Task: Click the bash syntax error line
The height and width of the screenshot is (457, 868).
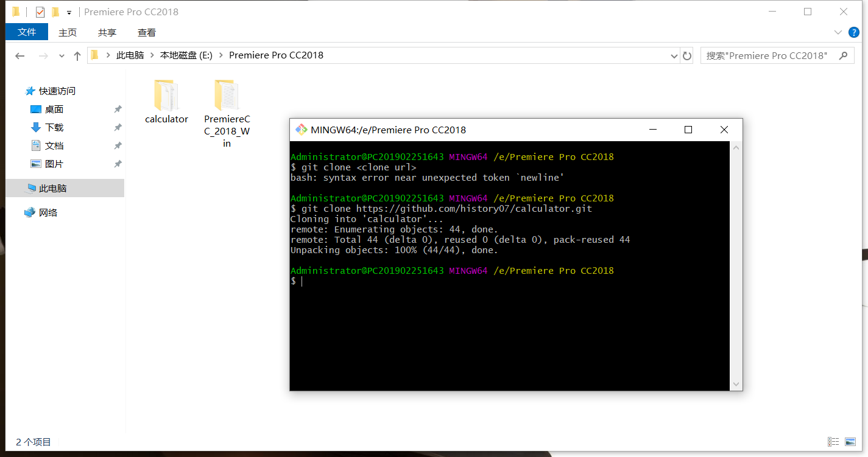Action: pos(428,178)
